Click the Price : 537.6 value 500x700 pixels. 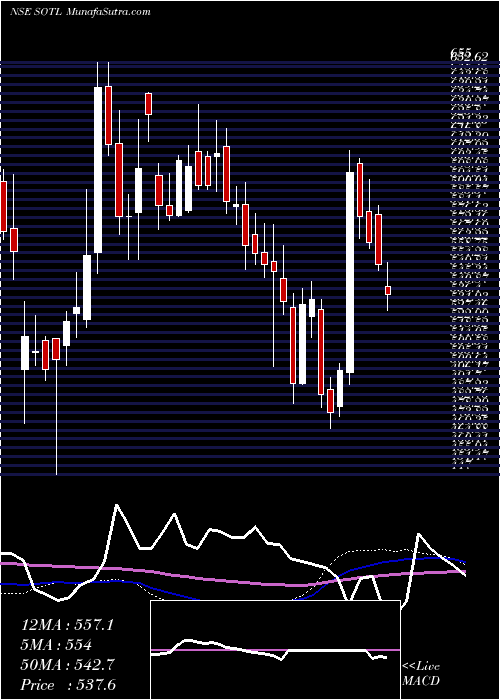(x=70, y=684)
